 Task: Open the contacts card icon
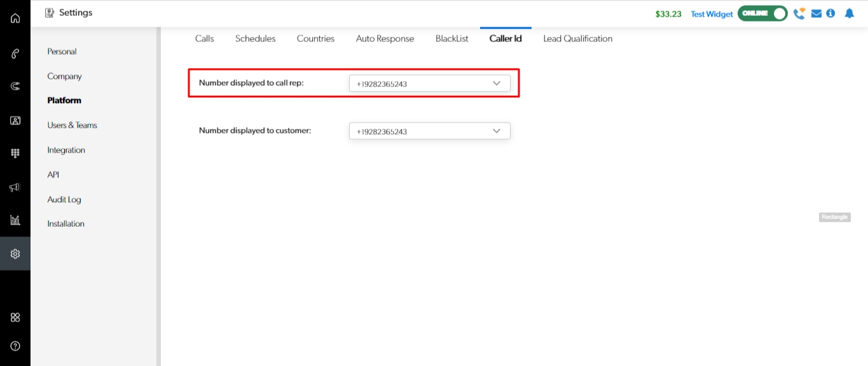pyautogui.click(x=15, y=120)
